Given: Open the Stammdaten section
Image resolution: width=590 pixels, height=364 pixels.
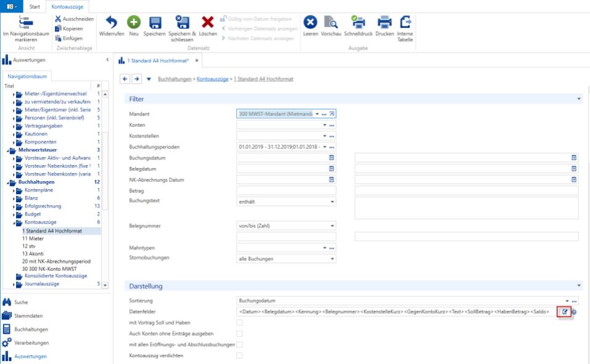Looking at the screenshot, I should 28,316.
